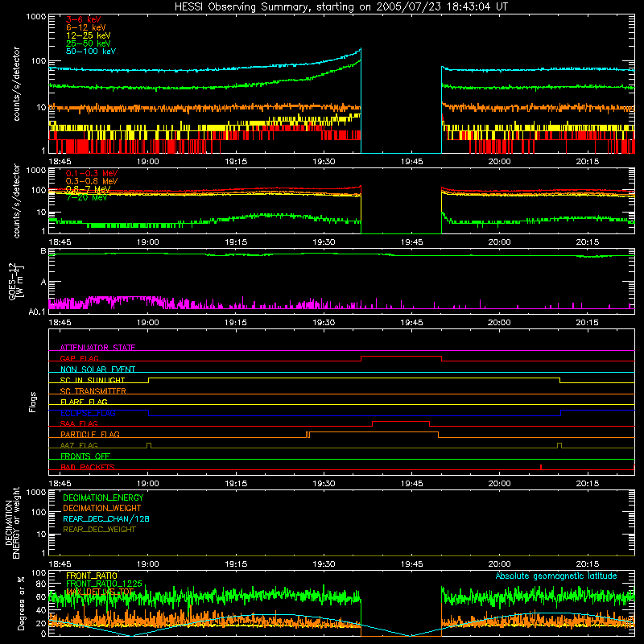Screen dimensions: 644x644
Task: Click the raised segment of the GAP_FLAG line
Action: [x=401, y=357]
